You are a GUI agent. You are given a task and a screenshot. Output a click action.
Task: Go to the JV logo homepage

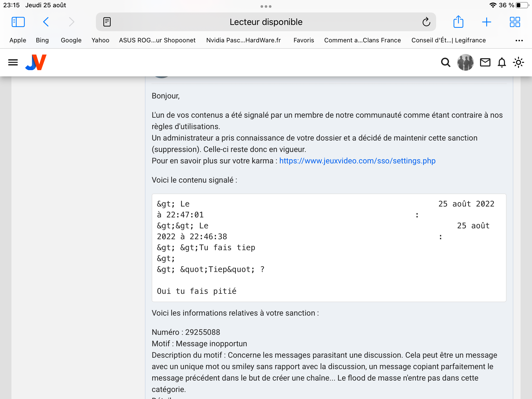coord(36,62)
